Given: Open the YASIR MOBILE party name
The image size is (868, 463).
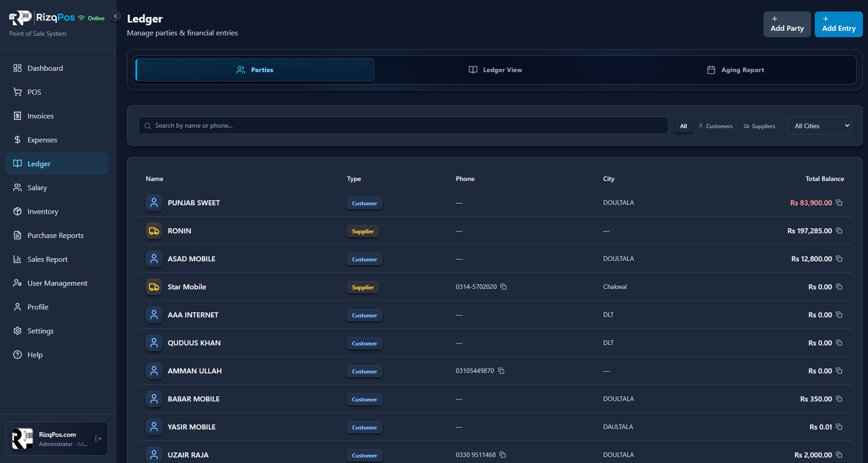Looking at the screenshot, I should pyautogui.click(x=192, y=427).
